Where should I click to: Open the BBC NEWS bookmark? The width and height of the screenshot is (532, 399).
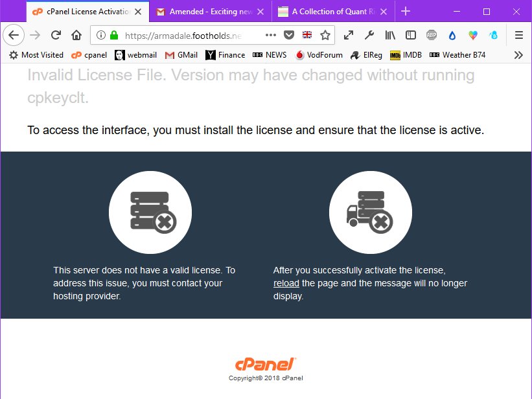(270, 55)
